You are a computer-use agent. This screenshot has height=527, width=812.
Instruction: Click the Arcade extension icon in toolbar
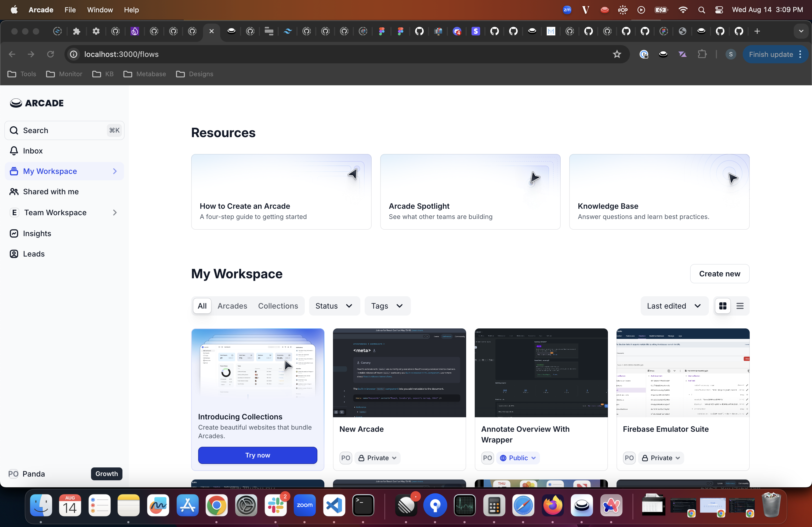click(x=663, y=54)
